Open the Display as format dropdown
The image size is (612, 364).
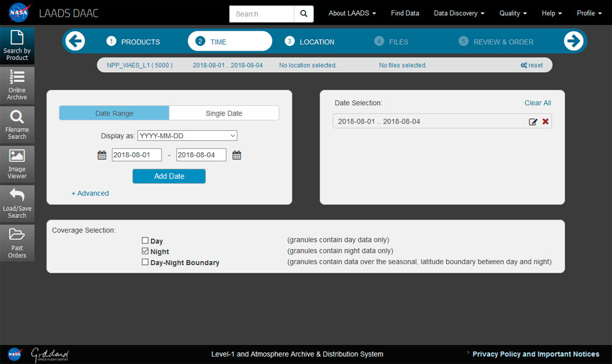pyautogui.click(x=187, y=136)
